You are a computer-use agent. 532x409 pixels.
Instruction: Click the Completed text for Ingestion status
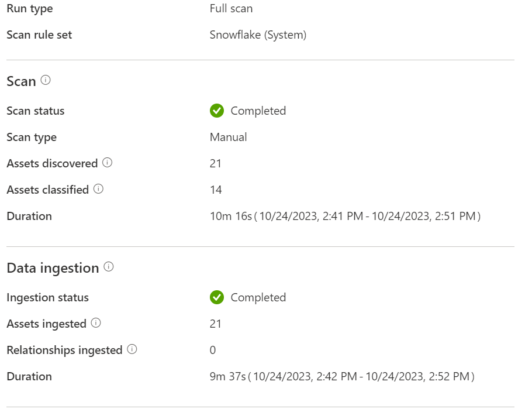click(258, 297)
